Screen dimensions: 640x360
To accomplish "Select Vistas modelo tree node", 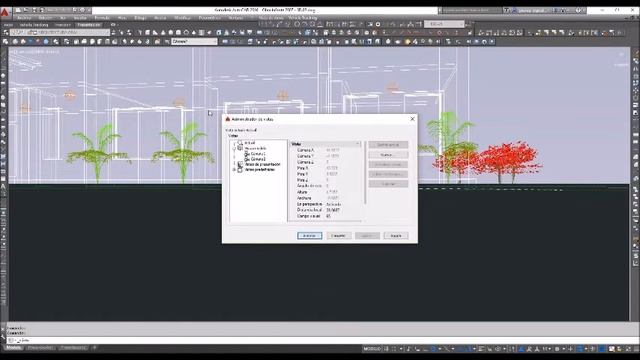I will pos(255,148).
